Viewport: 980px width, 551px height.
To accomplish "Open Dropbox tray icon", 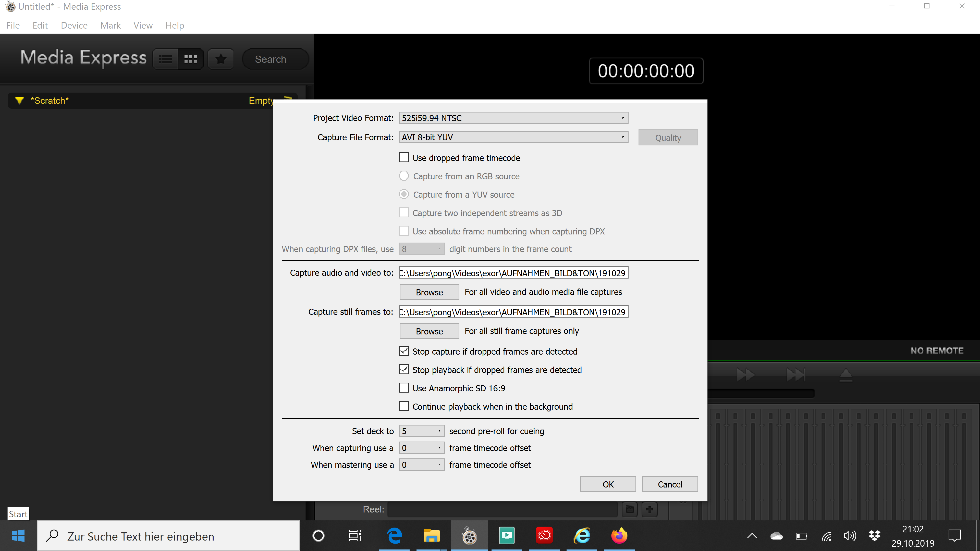I will point(875,536).
